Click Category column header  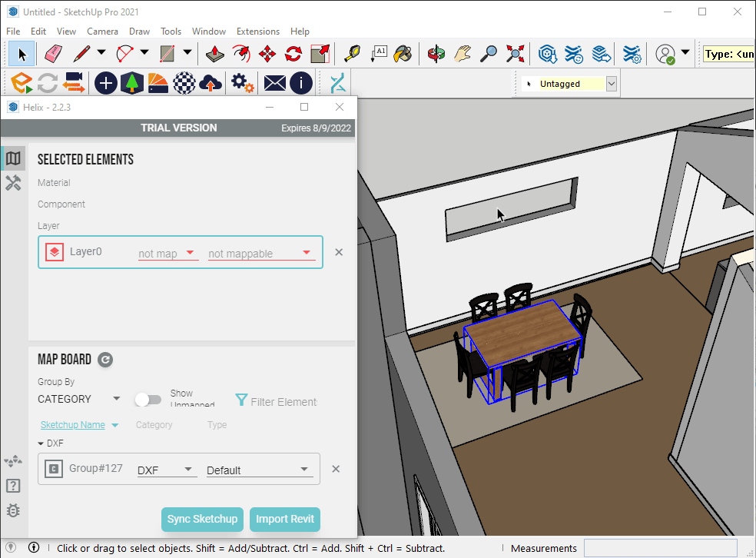click(x=154, y=425)
